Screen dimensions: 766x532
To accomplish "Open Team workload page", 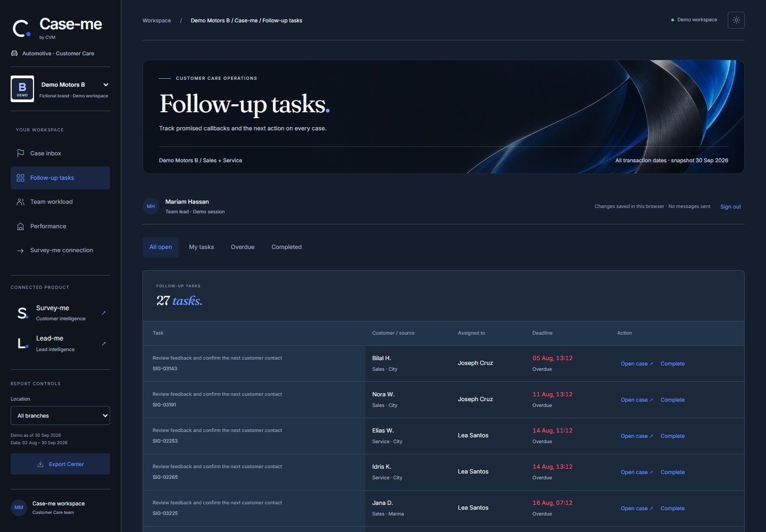I will tap(60, 202).
